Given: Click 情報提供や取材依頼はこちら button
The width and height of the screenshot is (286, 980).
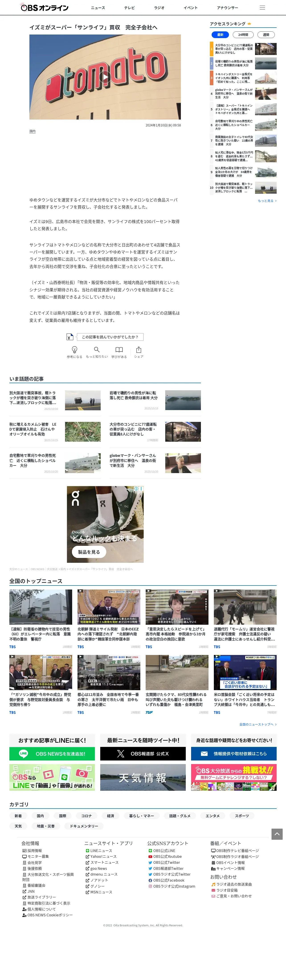Looking at the screenshot, I should (234, 754).
